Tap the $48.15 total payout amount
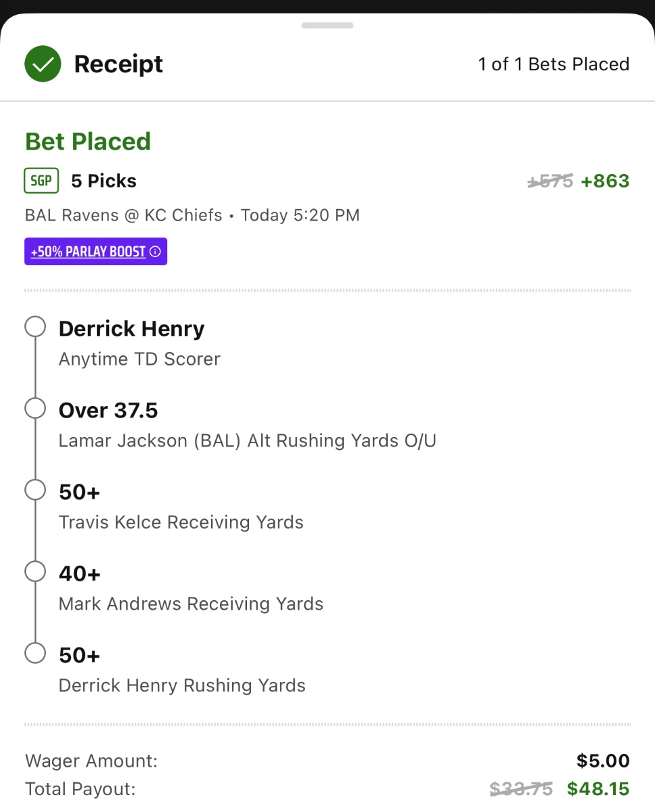 [x=598, y=789]
